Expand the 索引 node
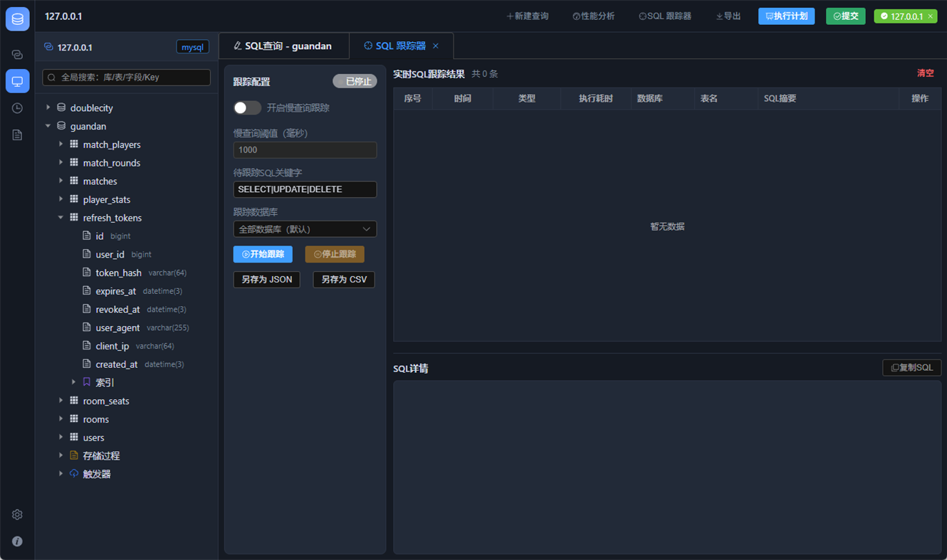 click(74, 382)
